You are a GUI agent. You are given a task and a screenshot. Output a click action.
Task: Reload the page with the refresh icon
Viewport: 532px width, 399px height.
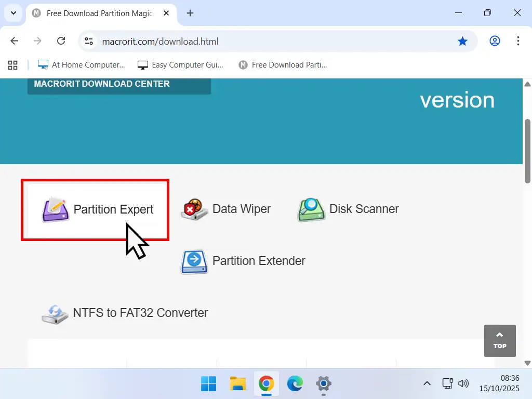(61, 42)
